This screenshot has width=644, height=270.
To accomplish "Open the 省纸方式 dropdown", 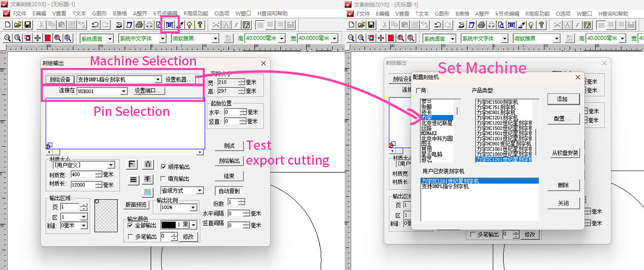I will (199, 191).
